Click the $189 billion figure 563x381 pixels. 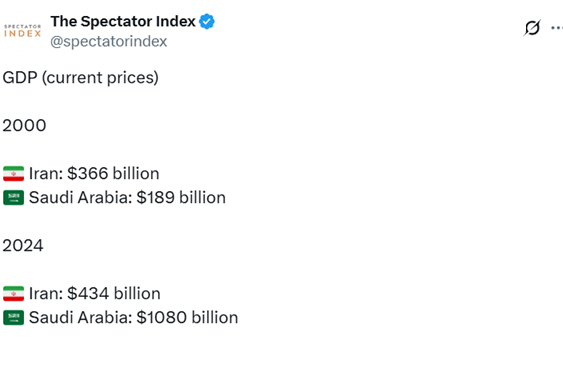[181, 198]
